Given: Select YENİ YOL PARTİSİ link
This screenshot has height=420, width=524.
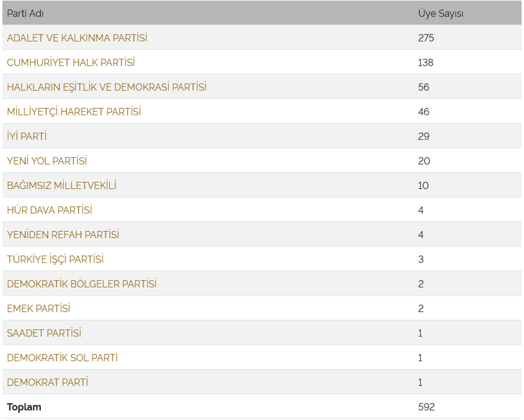Looking at the screenshot, I should click(x=47, y=161).
